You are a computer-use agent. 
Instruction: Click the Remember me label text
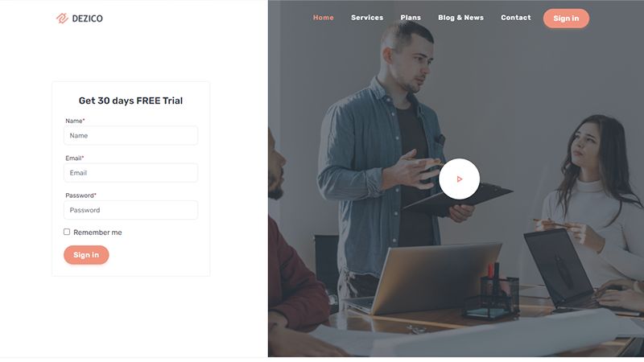(97, 232)
